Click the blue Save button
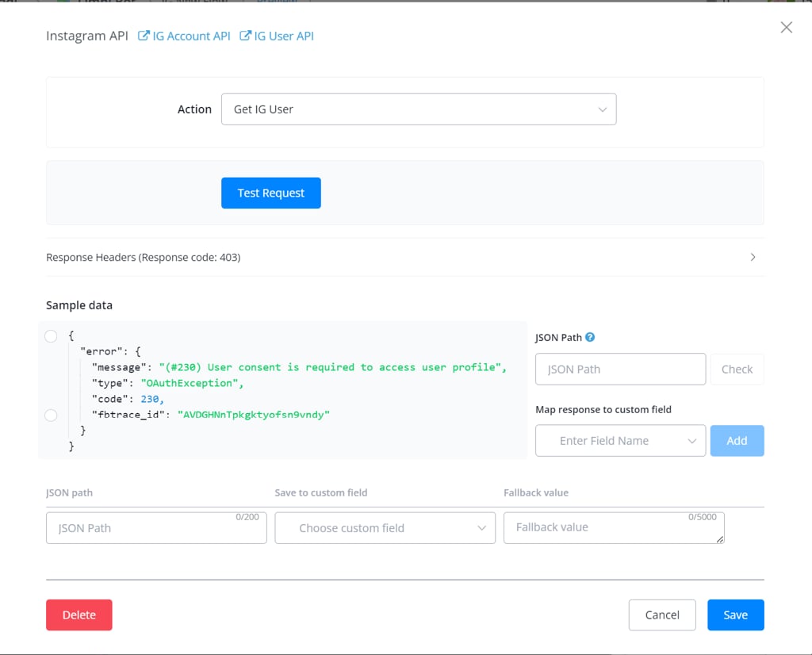This screenshot has height=655, width=812. click(735, 615)
